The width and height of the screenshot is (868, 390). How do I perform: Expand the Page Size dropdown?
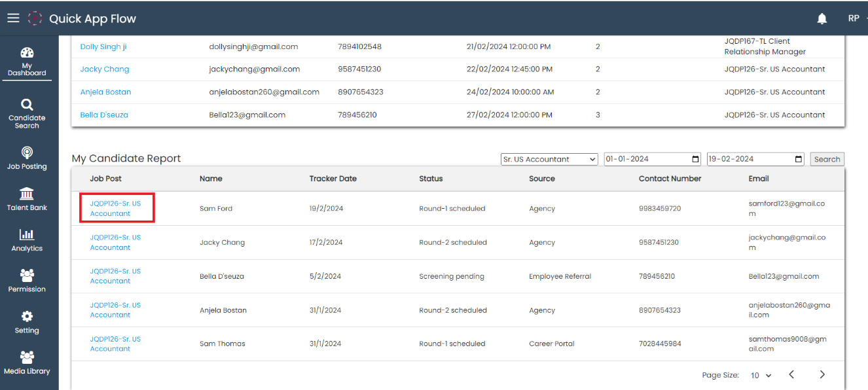(761, 376)
